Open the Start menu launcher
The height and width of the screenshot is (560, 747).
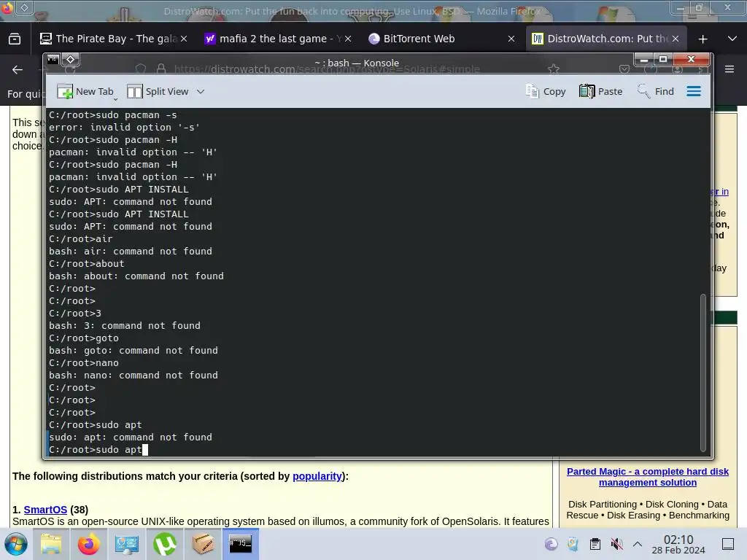click(x=16, y=544)
